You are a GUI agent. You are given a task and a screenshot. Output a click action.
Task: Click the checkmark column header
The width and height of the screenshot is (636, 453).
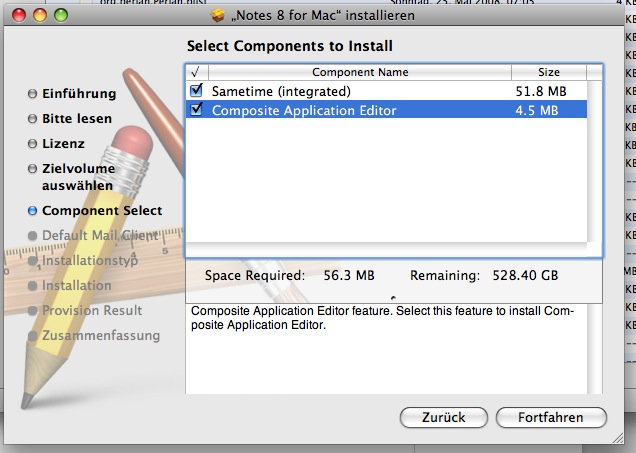pyautogui.click(x=197, y=72)
